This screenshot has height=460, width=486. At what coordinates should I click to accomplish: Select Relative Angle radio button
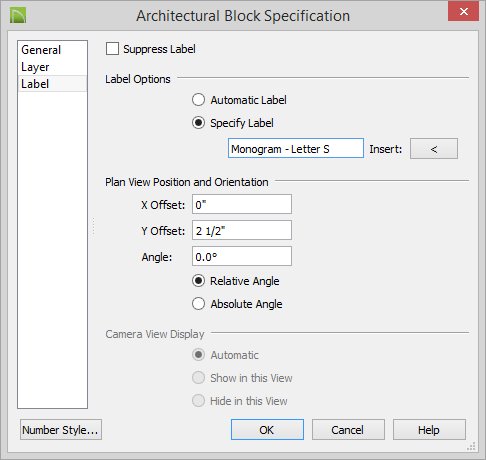coord(198,281)
